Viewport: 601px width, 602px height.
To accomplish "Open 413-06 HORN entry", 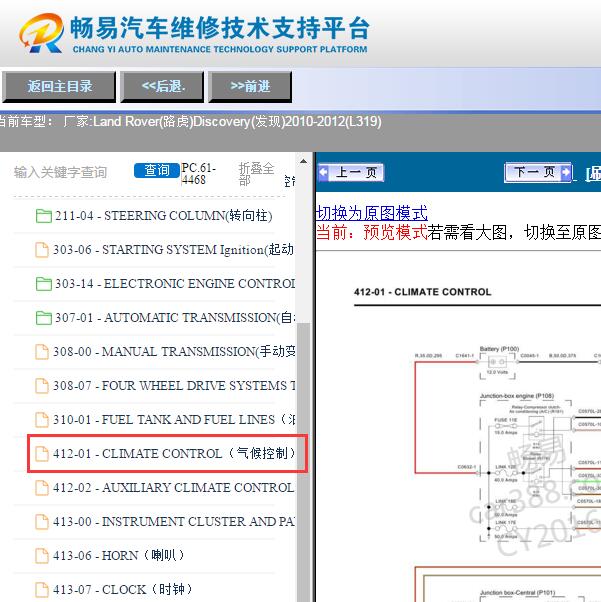I will pos(119,556).
